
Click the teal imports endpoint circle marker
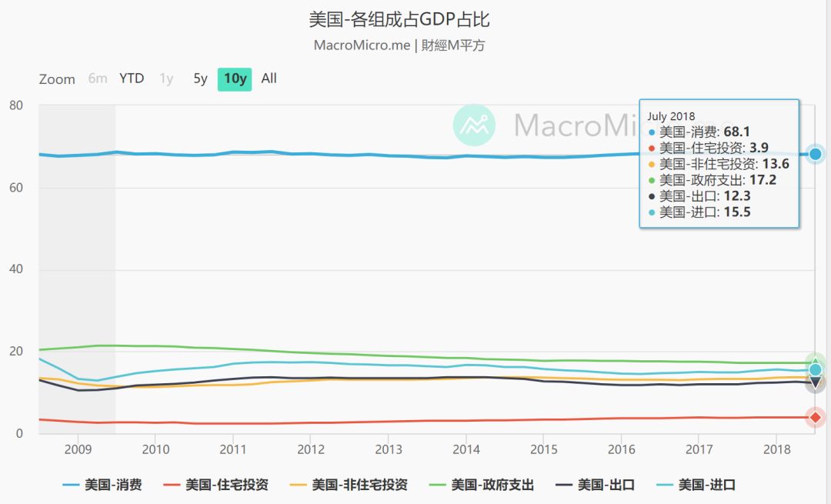coord(816,370)
